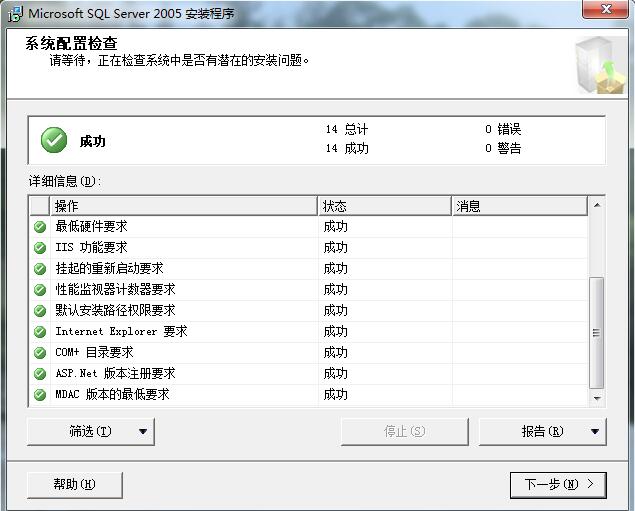Sort by the 操作 column header
This screenshot has height=511, width=635.
183,206
